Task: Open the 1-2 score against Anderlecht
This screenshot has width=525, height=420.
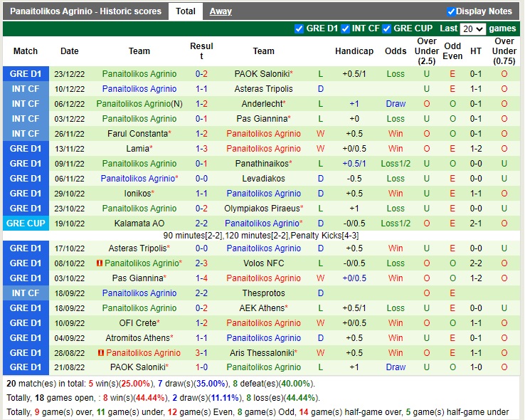Action: [201, 104]
